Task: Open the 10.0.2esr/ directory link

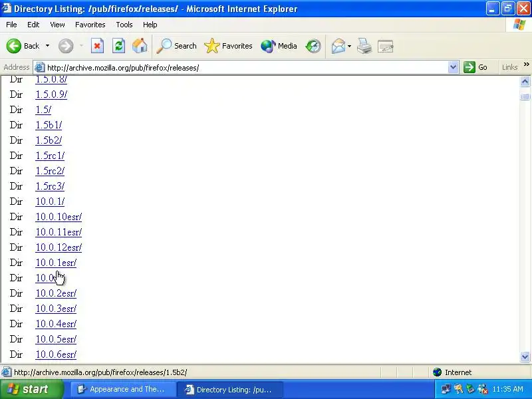Action: pyautogui.click(x=56, y=293)
